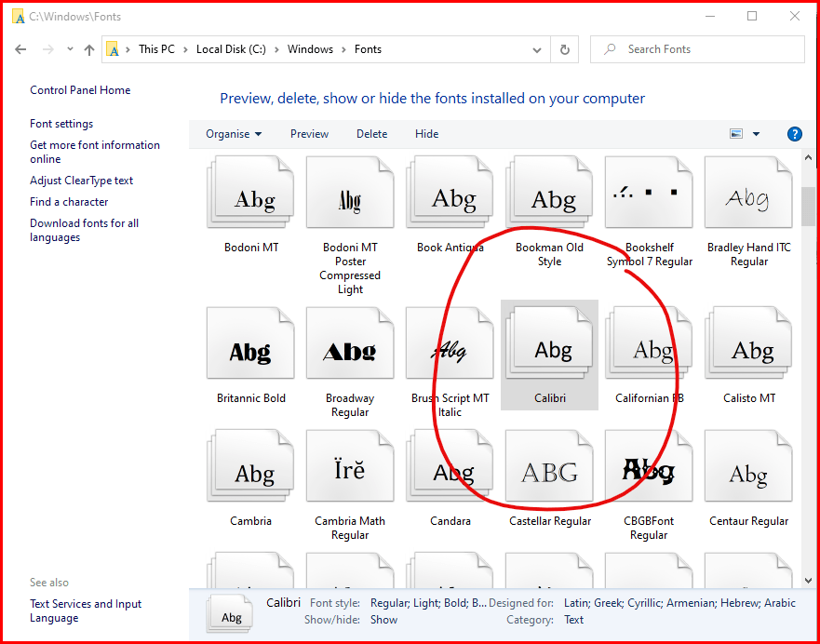
Task: Click the vertical scrollbar thumb
Action: pos(809,207)
